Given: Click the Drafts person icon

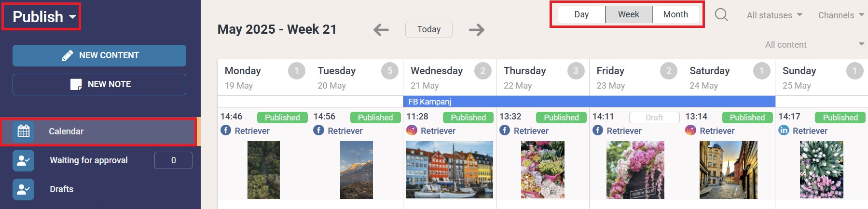Looking at the screenshot, I should [24, 189].
